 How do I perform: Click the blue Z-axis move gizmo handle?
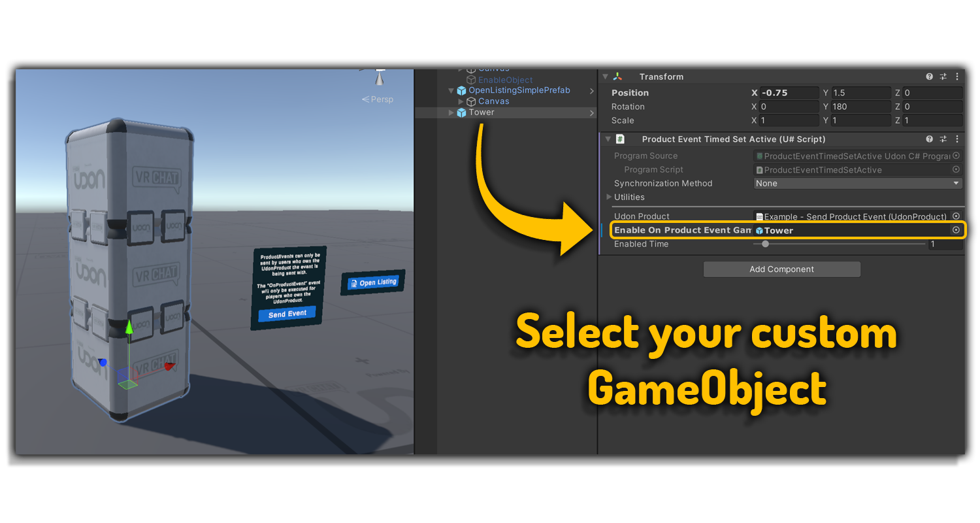[102, 362]
